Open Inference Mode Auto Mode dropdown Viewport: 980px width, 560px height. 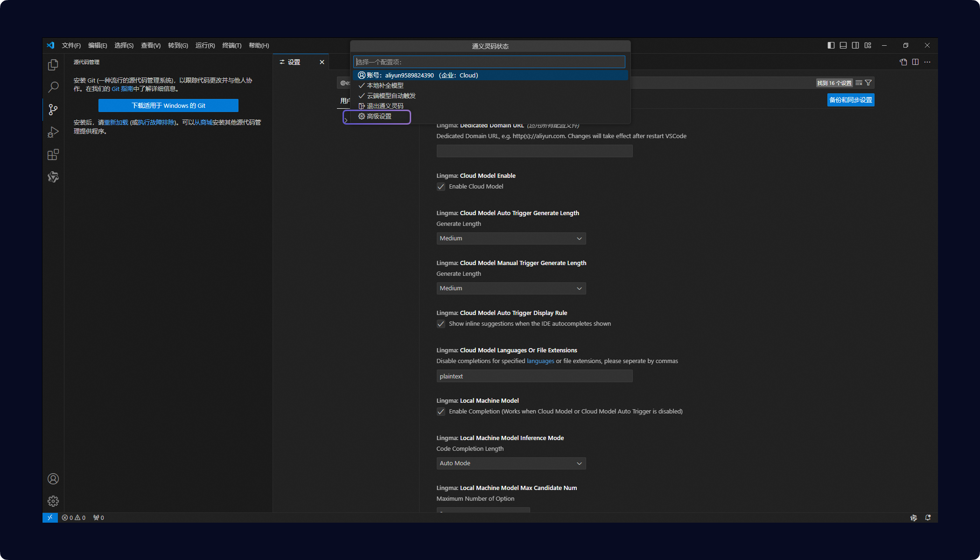point(511,463)
